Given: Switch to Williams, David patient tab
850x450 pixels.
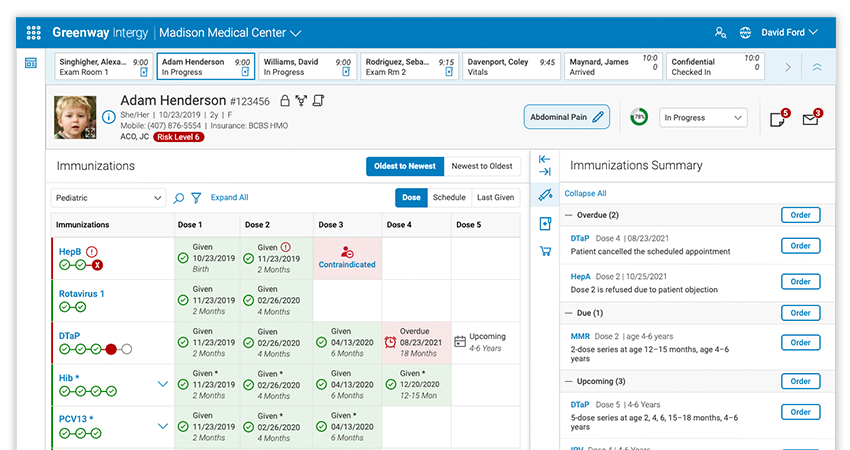Looking at the screenshot, I should (306, 67).
